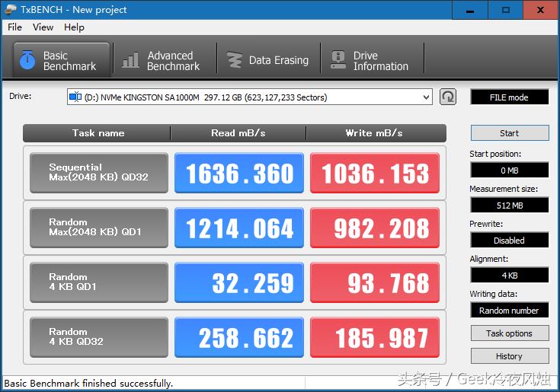Click the Advanced Benchmark chart icon
This screenshot has height=392, width=560.
click(131, 60)
